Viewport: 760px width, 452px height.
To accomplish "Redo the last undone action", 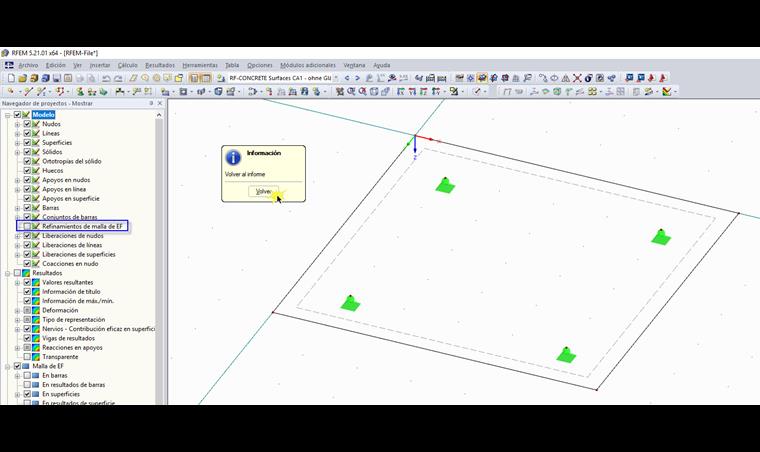I will [118, 78].
